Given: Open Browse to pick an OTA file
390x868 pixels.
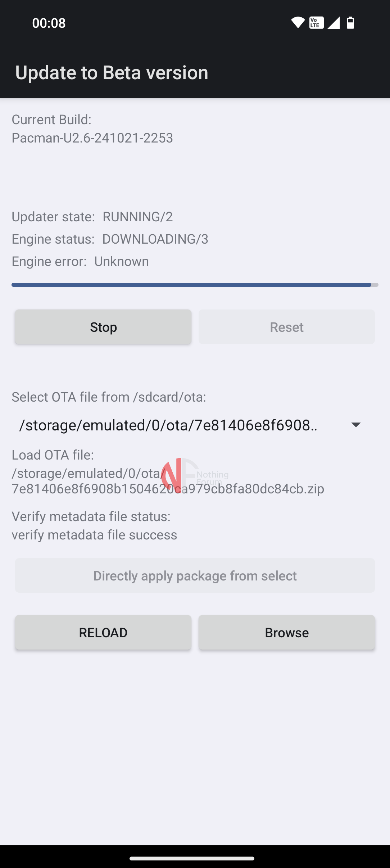Looking at the screenshot, I should coord(286,632).
